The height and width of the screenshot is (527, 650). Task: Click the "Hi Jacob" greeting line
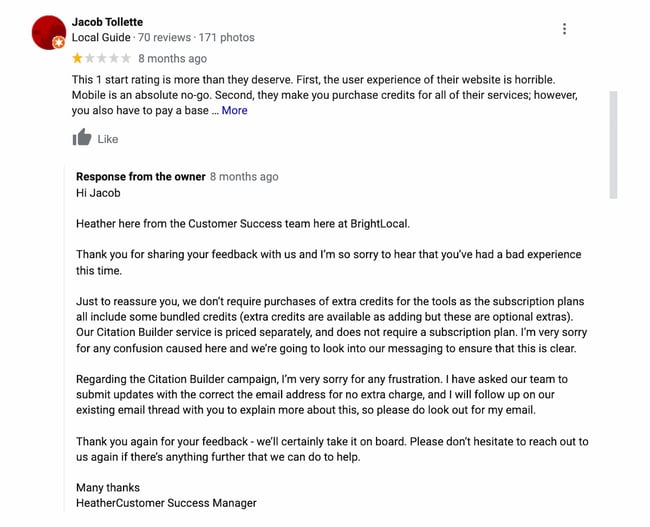point(98,193)
